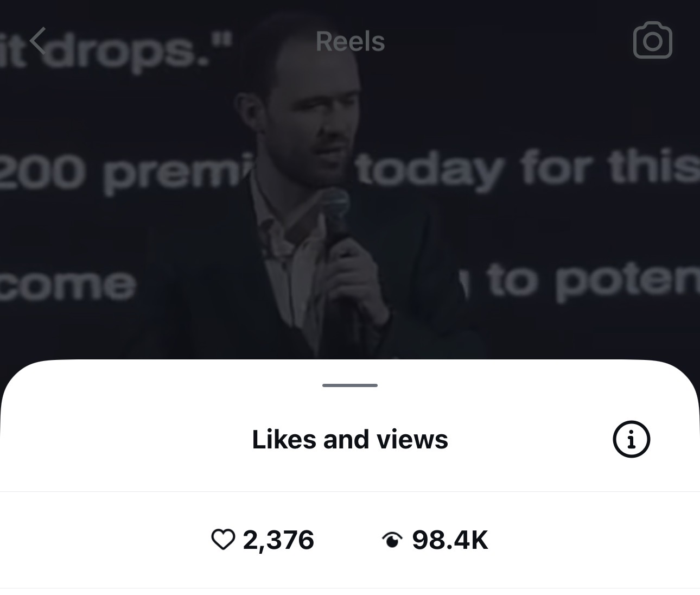Viewport: 700px width, 595px height.
Task: Click the eye views icon
Action: click(392, 540)
